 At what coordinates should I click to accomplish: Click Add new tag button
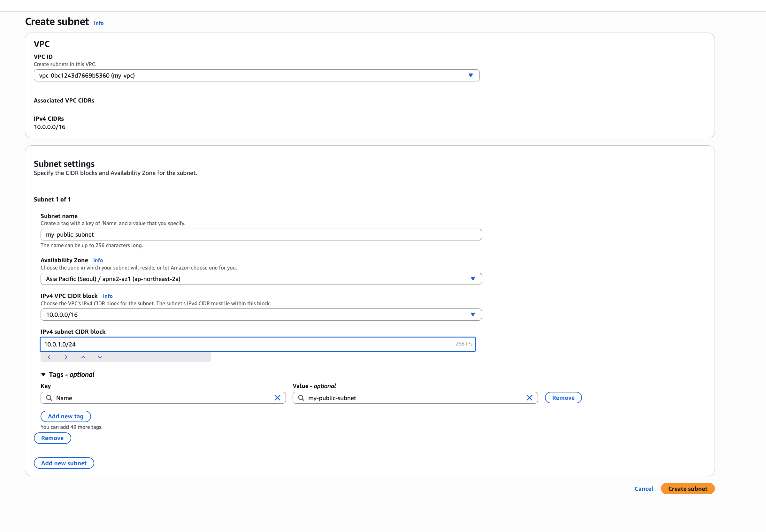click(65, 416)
